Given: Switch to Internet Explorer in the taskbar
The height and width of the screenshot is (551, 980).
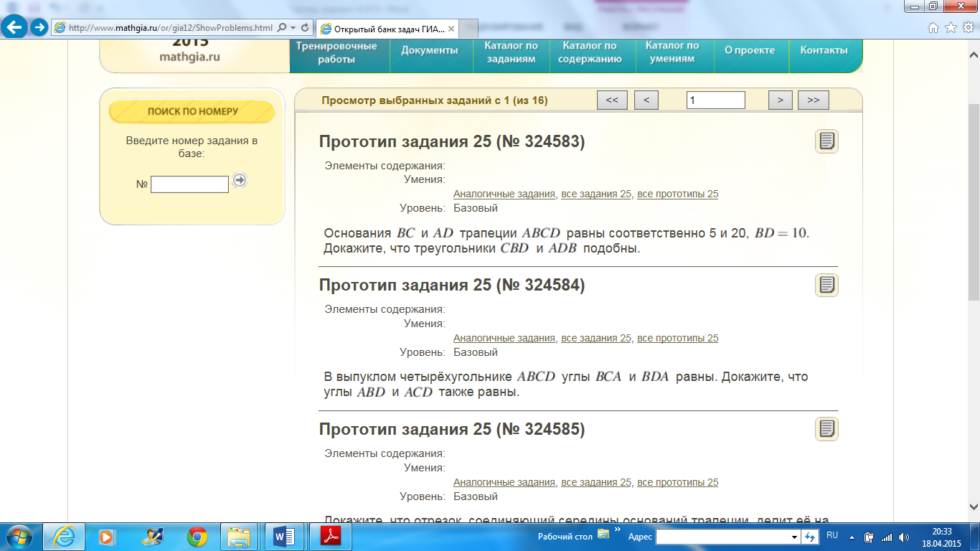Looking at the screenshot, I should point(64,536).
